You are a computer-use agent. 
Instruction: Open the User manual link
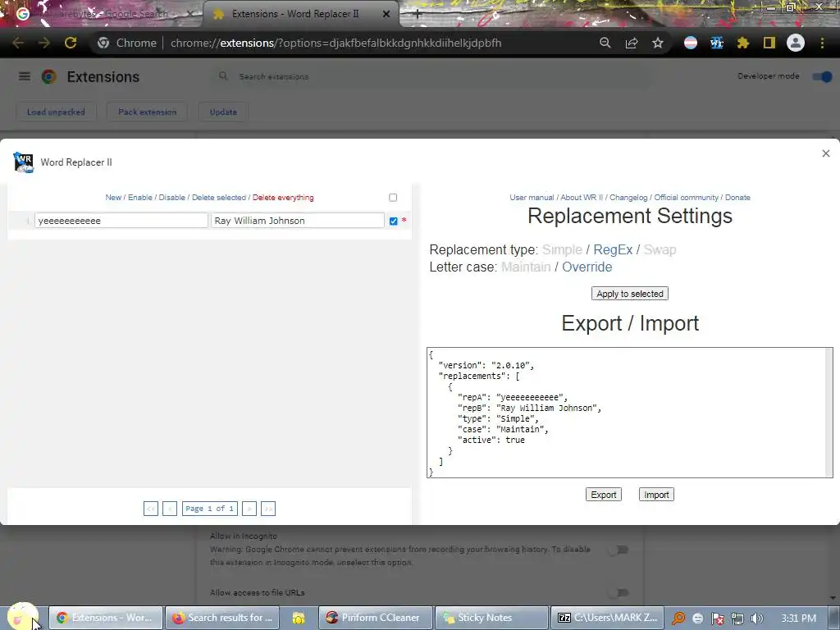coord(532,198)
